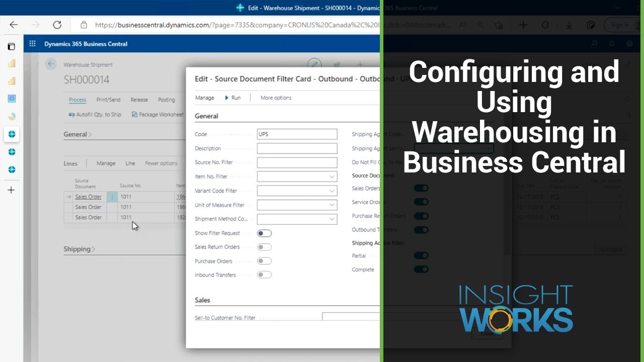This screenshot has width=644, height=362.
Task: Click the Sales section heading in dialog
Action: (202, 300)
